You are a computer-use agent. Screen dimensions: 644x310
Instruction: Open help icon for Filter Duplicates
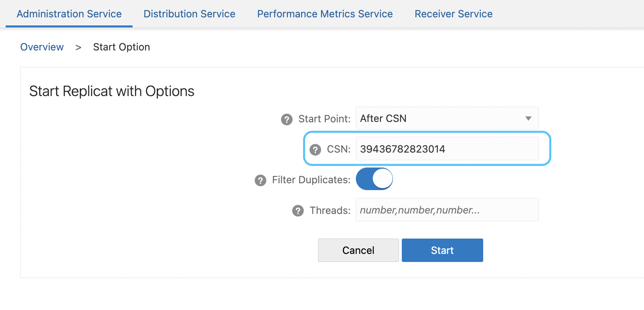click(260, 180)
